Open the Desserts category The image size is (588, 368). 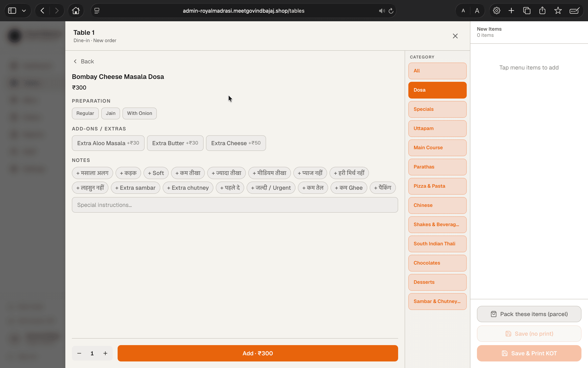(x=437, y=282)
